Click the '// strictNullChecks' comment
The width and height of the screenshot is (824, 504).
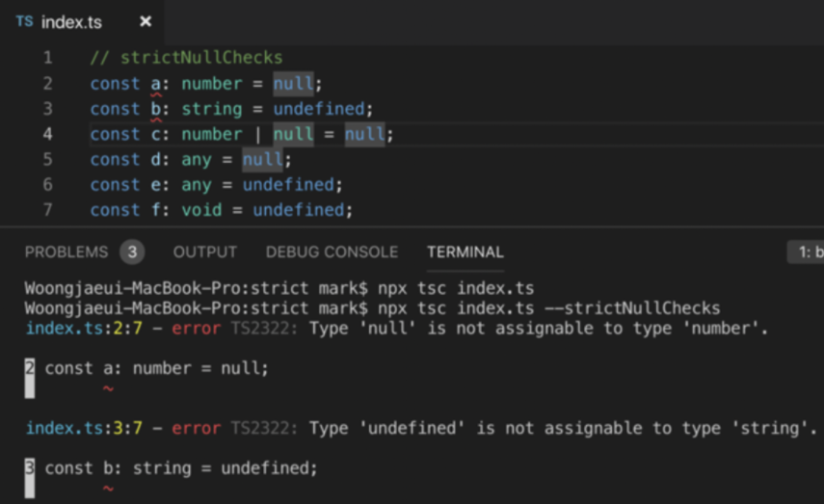coord(187,57)
